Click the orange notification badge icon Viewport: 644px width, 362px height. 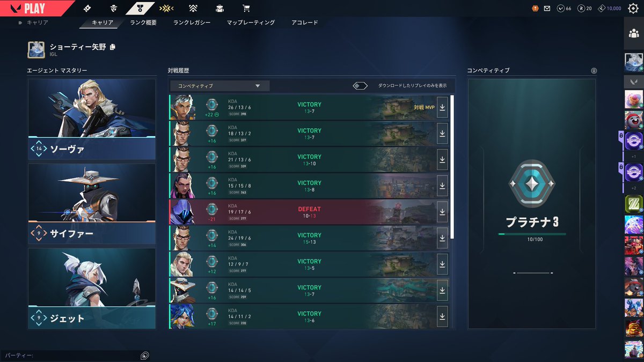point(535,8)
